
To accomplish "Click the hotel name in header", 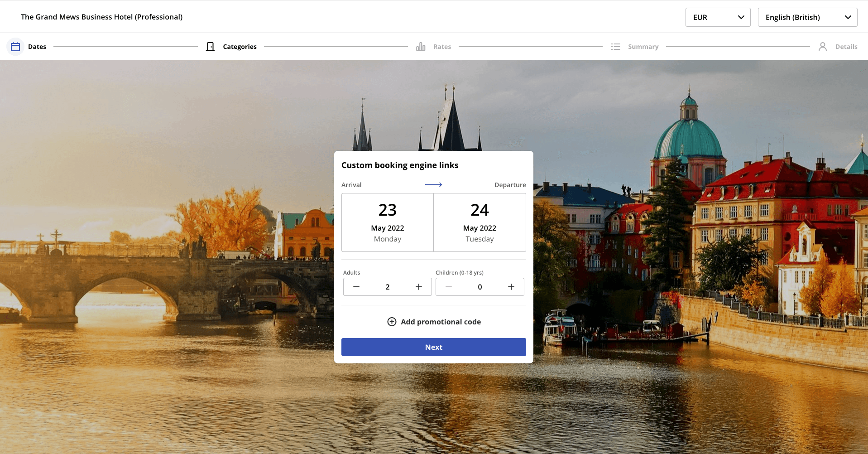I will pyautogui.click(x=101, y=17).
